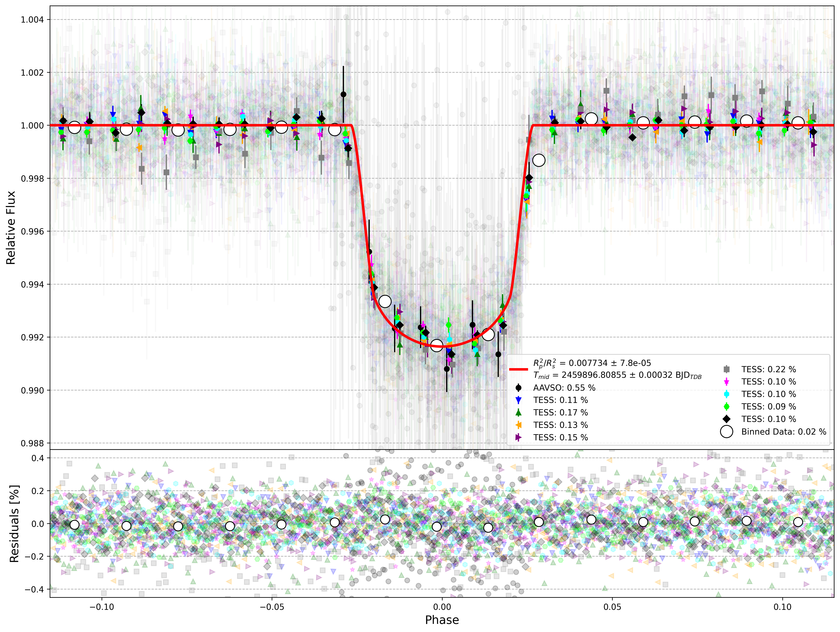The width and height of the screenshot is (840, 632).
Task: Select the 'TESS: 0.13 %' legend label
Action: point(561,425)
